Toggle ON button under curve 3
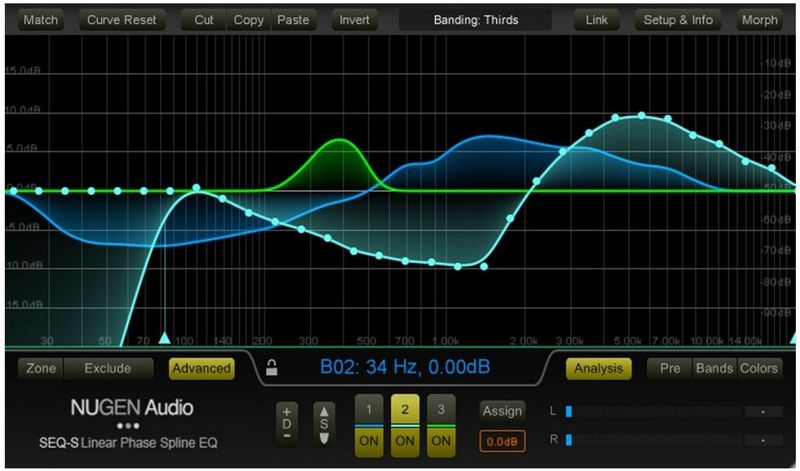This screenshot has height=471, width=800. coord(441,441)
